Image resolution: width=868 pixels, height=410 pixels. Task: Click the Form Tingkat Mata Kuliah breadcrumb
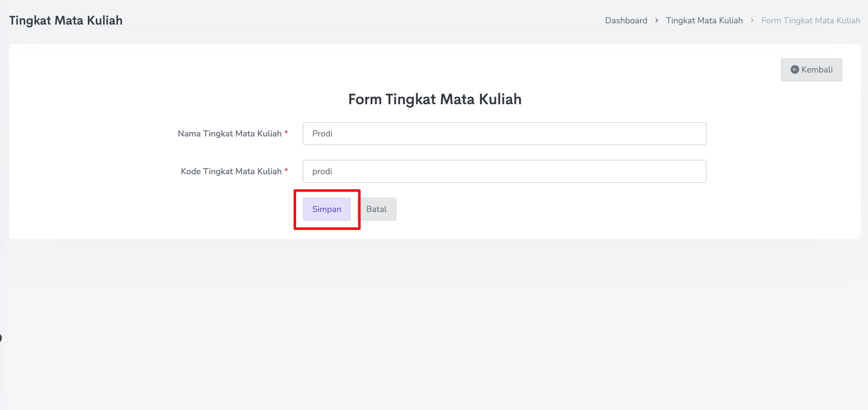[x=811, y=21]
